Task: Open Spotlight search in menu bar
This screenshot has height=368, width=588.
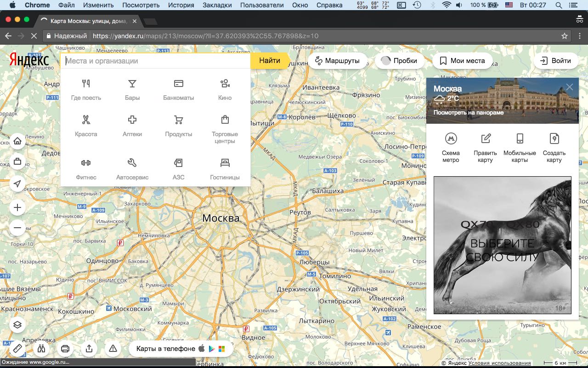Action: pos(559,5)
